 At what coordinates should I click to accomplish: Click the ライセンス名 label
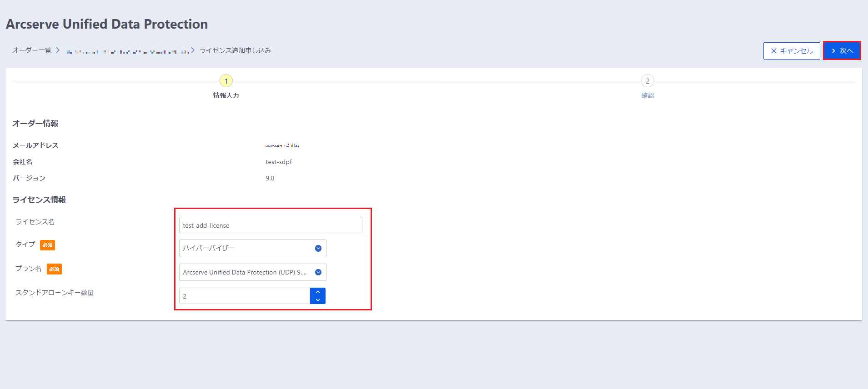(x=35, y=222)
